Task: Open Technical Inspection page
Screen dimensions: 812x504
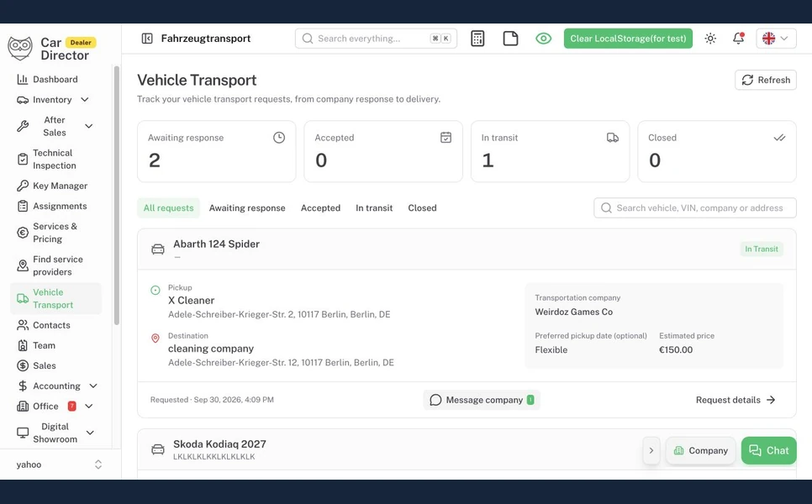Action: click(x=55, y=160)
